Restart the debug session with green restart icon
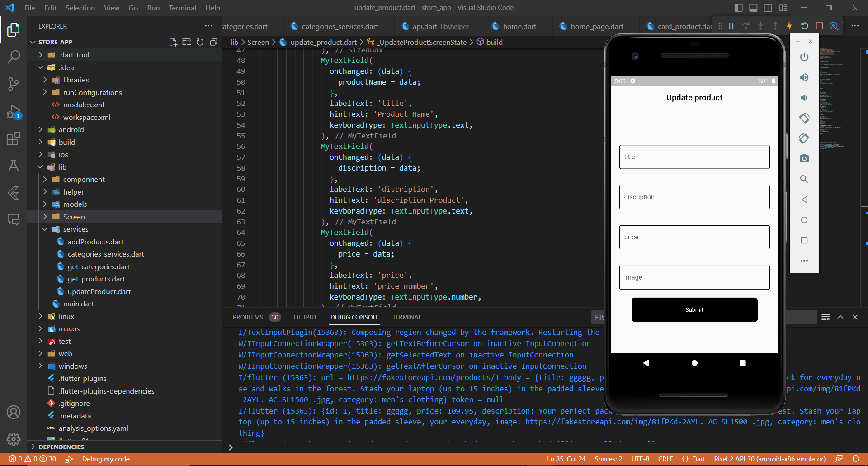 (x=805, y=26)
